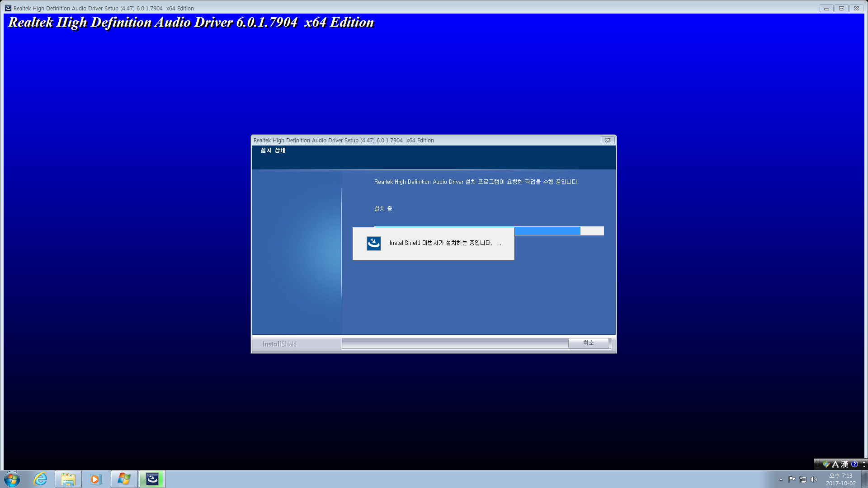Click the 취소 cancel button
This screenshot has width=868, height=488.
(x=588, y=343)
